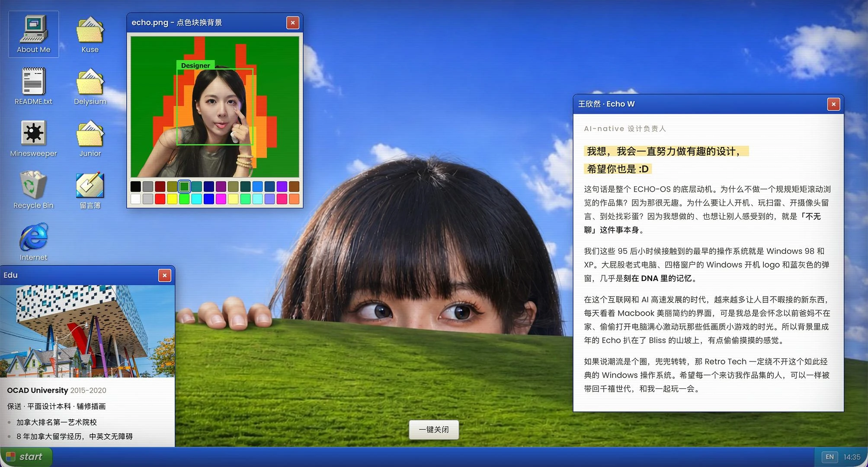Viewport: 868px width, 467px height.
Task: Select the white color swatch
Action: click(x=136, y=199)
